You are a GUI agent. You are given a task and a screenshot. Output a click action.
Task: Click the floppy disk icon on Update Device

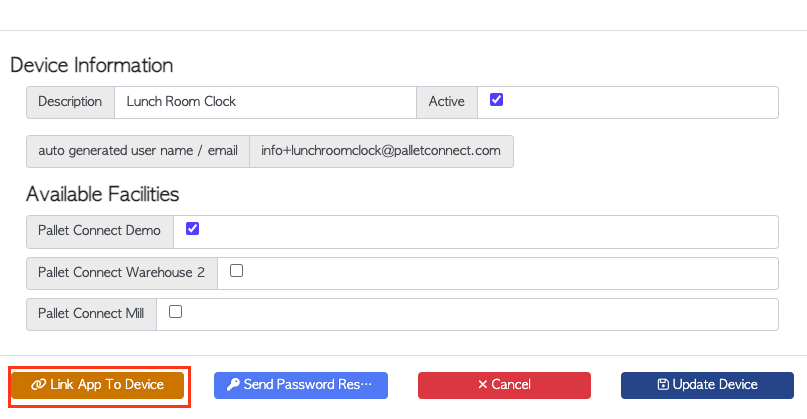click(663, 385)
